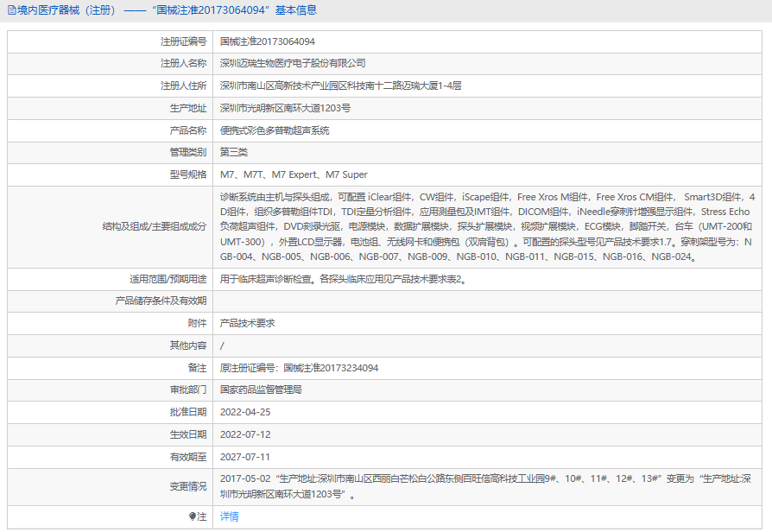Screen dimensions: 772x532
Task: Select registration number 国械注准20173064094 value
Action: pyautogui.click(x=268, y=41)
